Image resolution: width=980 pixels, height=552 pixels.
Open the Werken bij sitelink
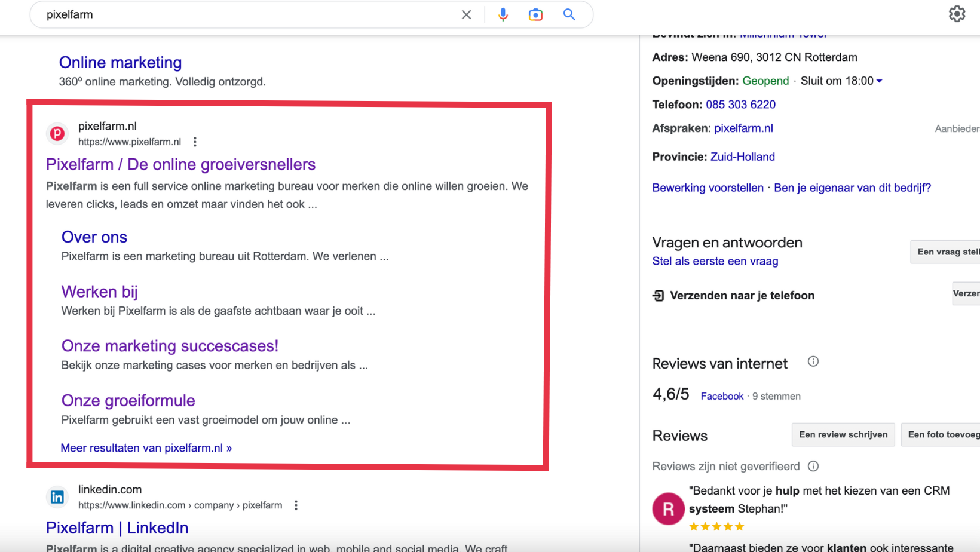click(x=99, y=292)
